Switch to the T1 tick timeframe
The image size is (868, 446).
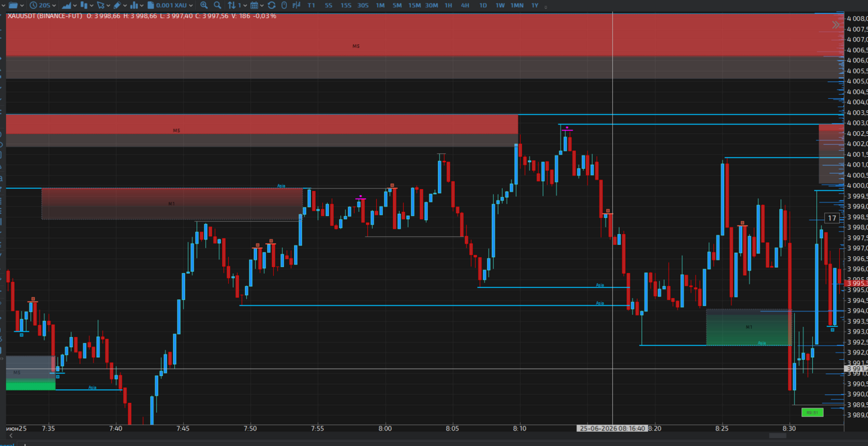point(312,5)
